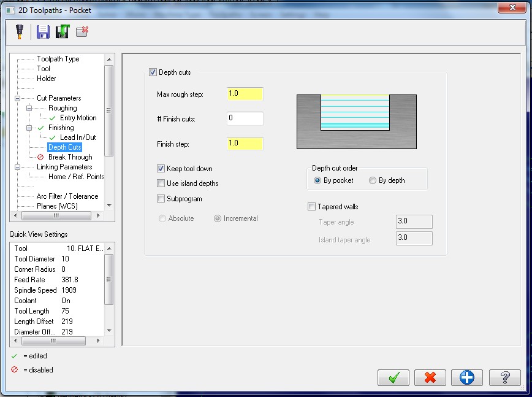The height and width of the screenshot is (397, 532).
Task: Enable Use island depths
Action: (161, 183)
